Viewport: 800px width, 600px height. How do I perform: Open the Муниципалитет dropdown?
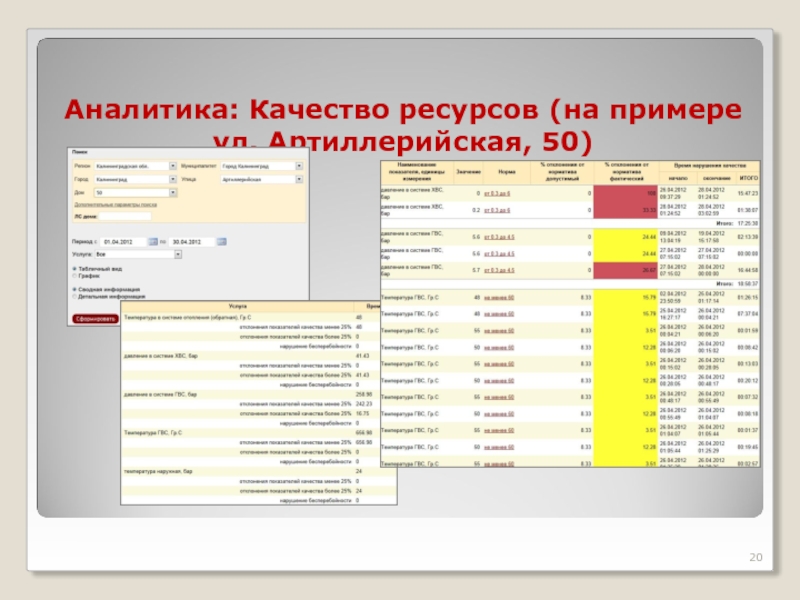click(x=299, y=166)
